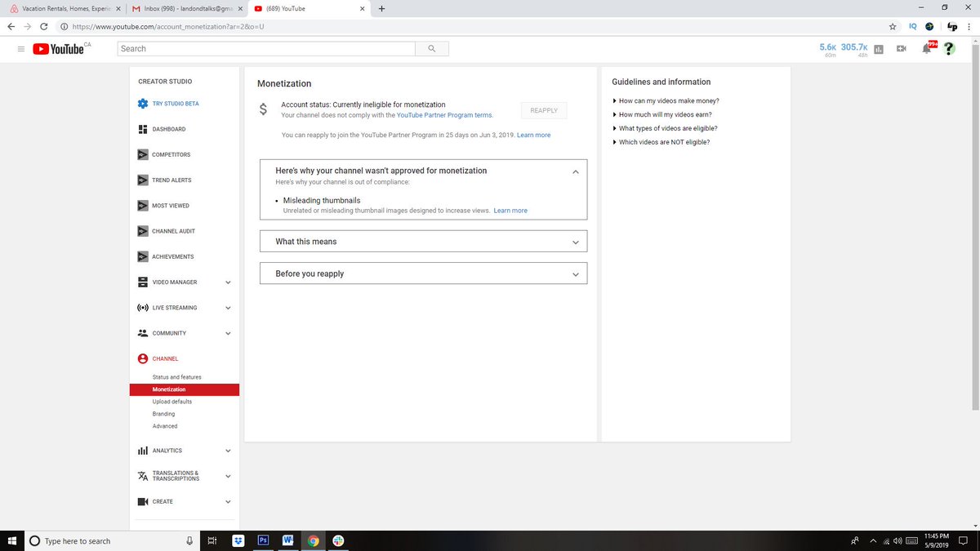Click Learn more about misleading thumbnails
The height and width of the screenshot is (551, 980).
(510, 211)
